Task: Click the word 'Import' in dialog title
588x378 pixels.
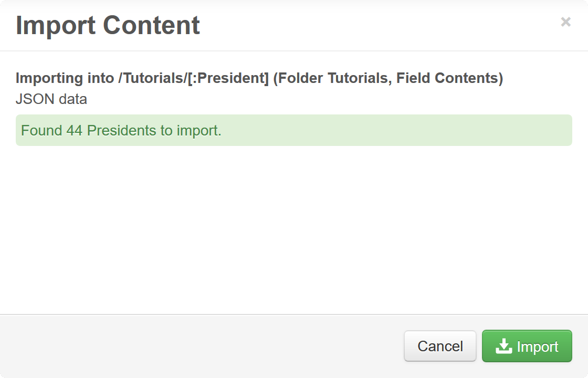Action: [x=55, y=25]
